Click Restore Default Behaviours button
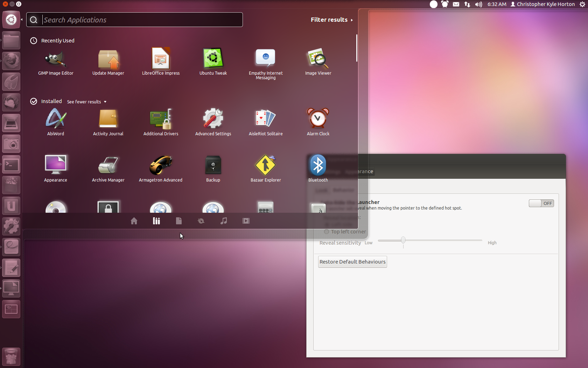The height and width of the screenshot is (368, 588). (x=352, y=262)
